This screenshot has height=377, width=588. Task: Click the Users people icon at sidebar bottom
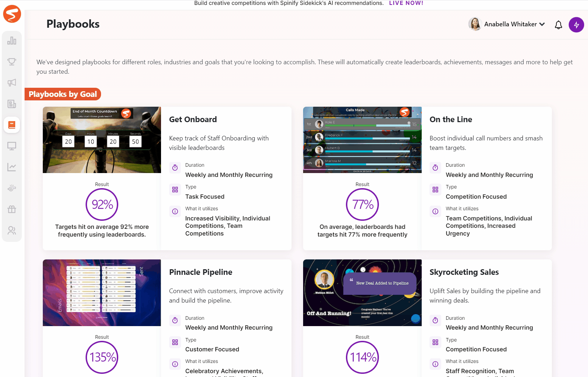[x=12, y=230]
